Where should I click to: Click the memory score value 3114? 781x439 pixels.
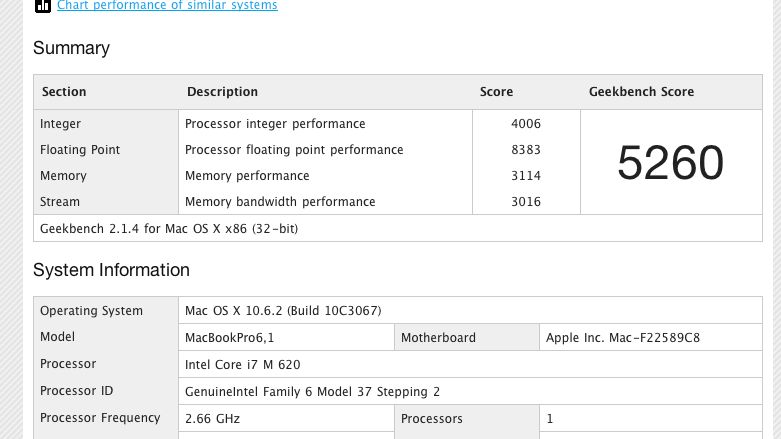coord(525,176)
